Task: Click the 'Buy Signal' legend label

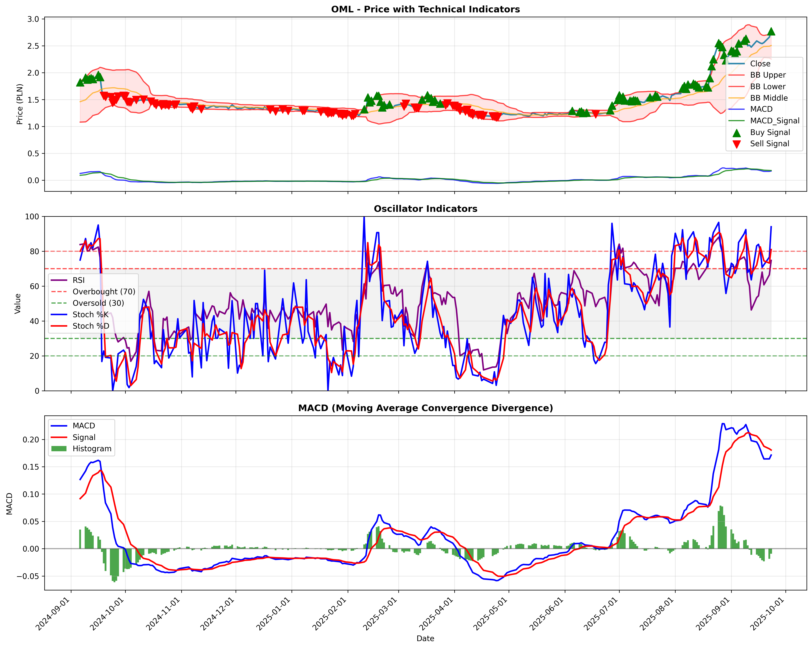Action: [770, 132]
